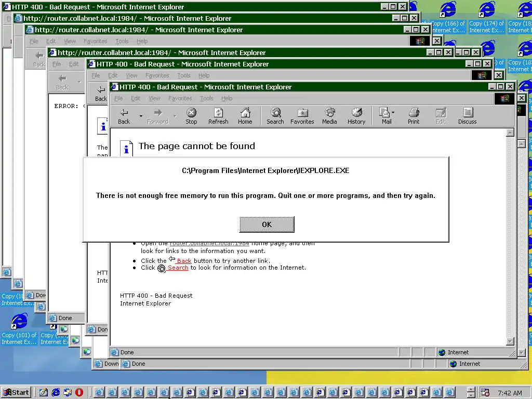Click OK in the not enough memory dialog

point(267,224)
